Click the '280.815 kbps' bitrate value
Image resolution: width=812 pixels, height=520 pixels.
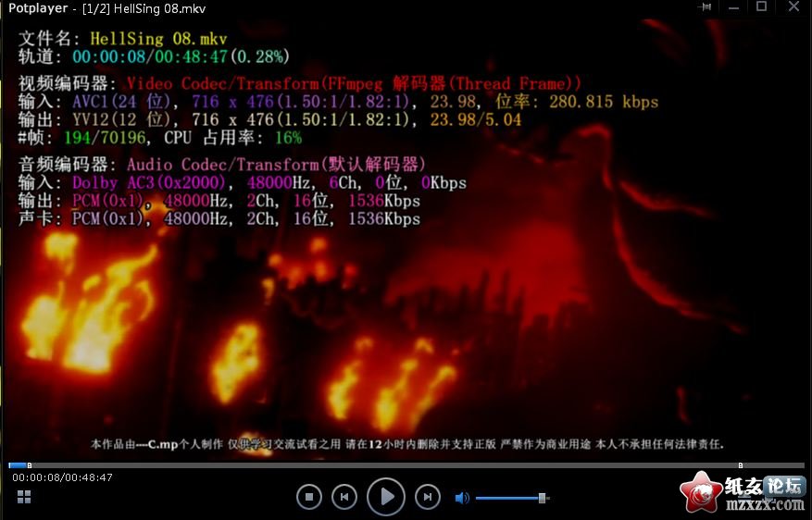click(604, 102)
